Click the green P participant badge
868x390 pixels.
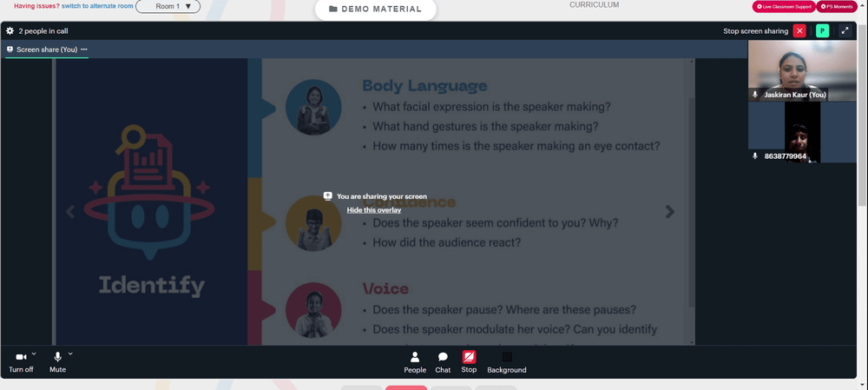823,31
